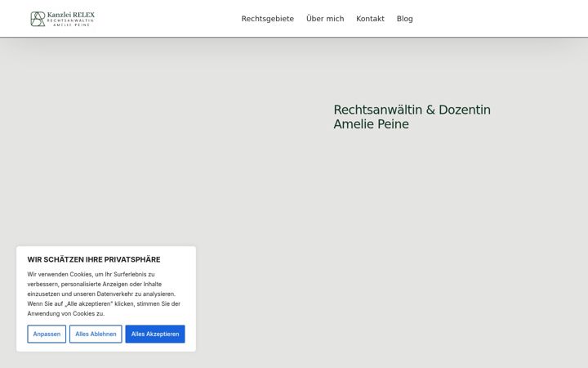Go to the Über mich page
Viewport: 588px width, 368px height.
click(325, 19)
